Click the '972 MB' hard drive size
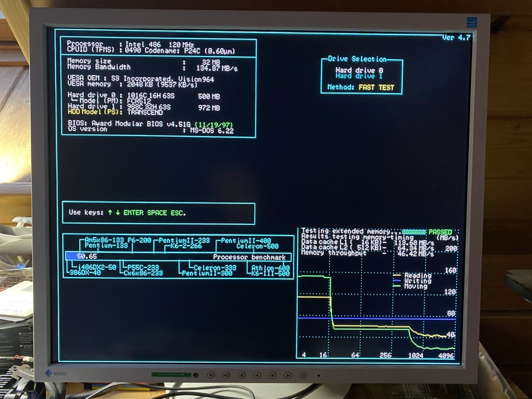Image resolution: width=532 pixels, height=399 pixels. 209,108
